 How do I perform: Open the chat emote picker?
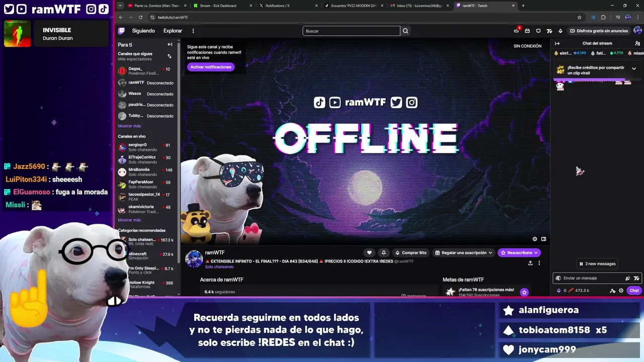pos(627,278)
